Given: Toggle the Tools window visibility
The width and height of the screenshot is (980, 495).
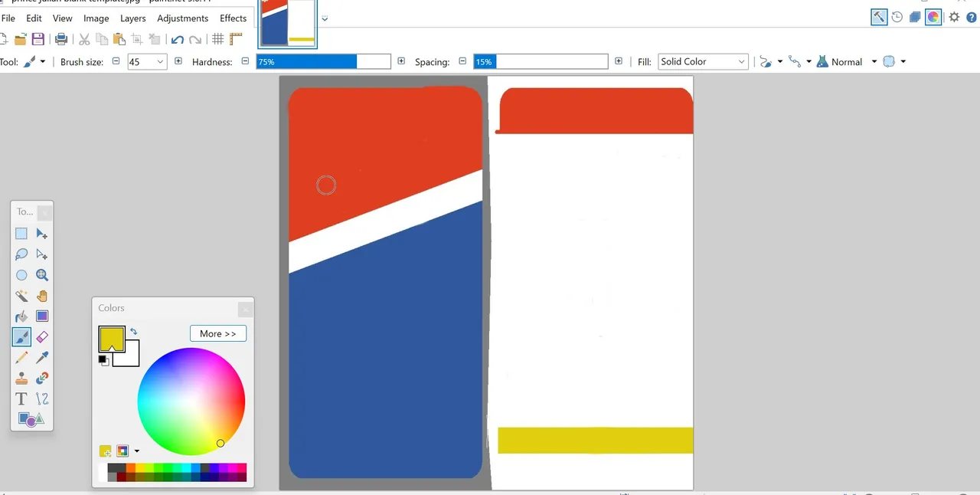Looking at the screenshot, I should coord(879,17).
